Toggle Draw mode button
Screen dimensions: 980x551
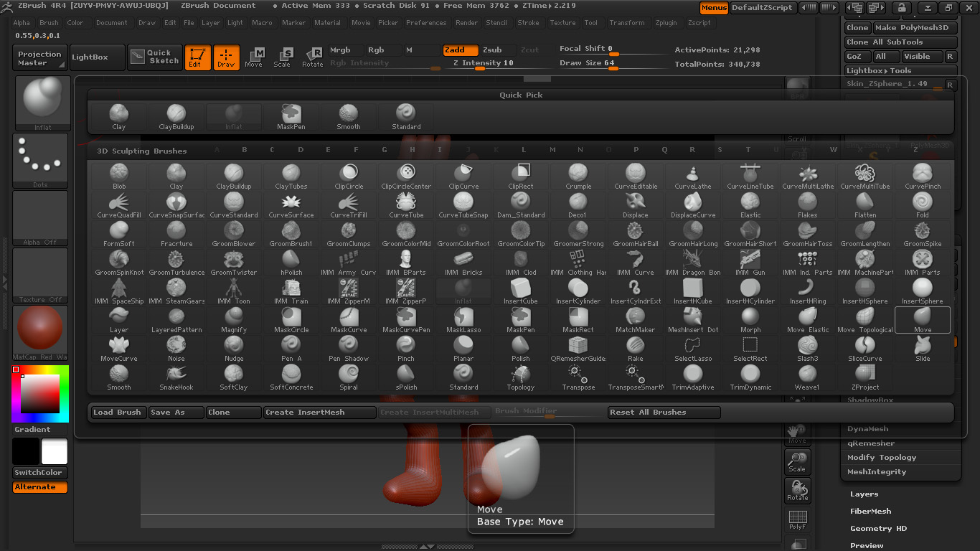click(x=226, y=57)
